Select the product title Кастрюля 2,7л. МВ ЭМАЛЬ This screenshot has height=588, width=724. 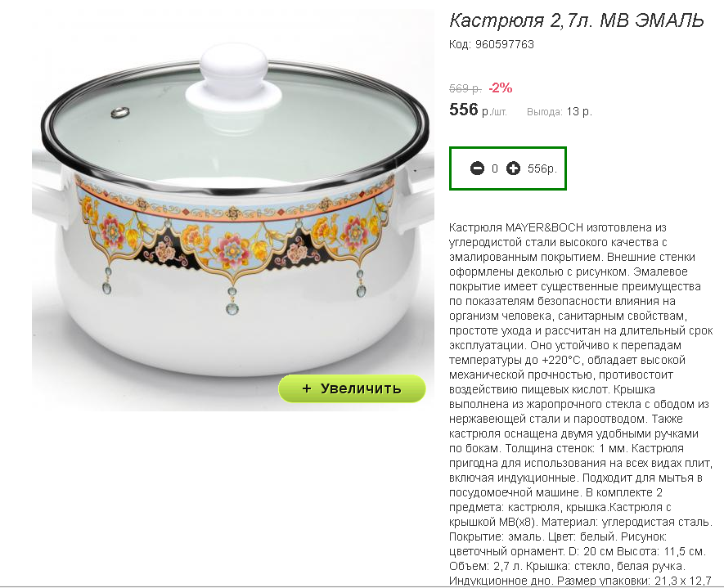(576, 20)
